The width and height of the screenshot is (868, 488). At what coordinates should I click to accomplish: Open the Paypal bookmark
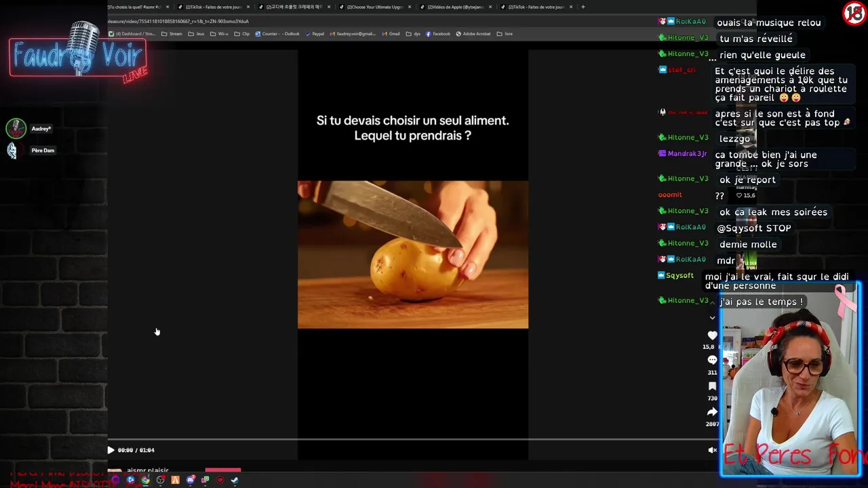click(315, 34)
